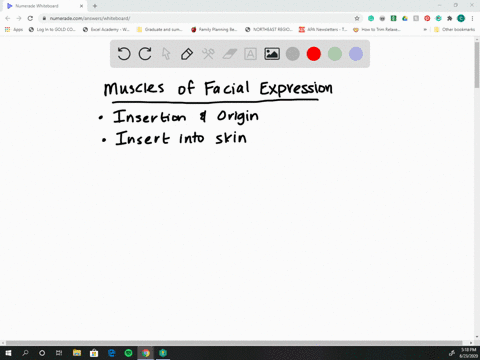
Task: Close the Numerade Whiteboard tab
Action: point(81,6)
